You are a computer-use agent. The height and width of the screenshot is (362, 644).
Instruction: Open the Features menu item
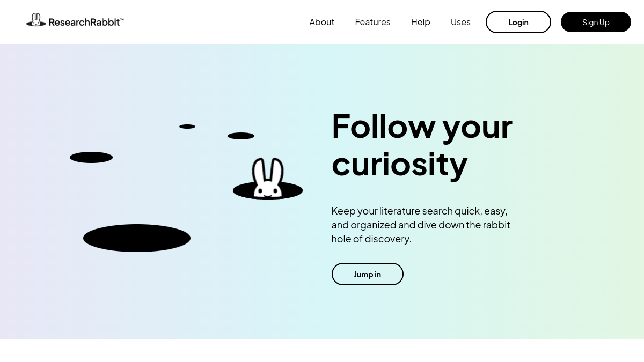[372, 22]
